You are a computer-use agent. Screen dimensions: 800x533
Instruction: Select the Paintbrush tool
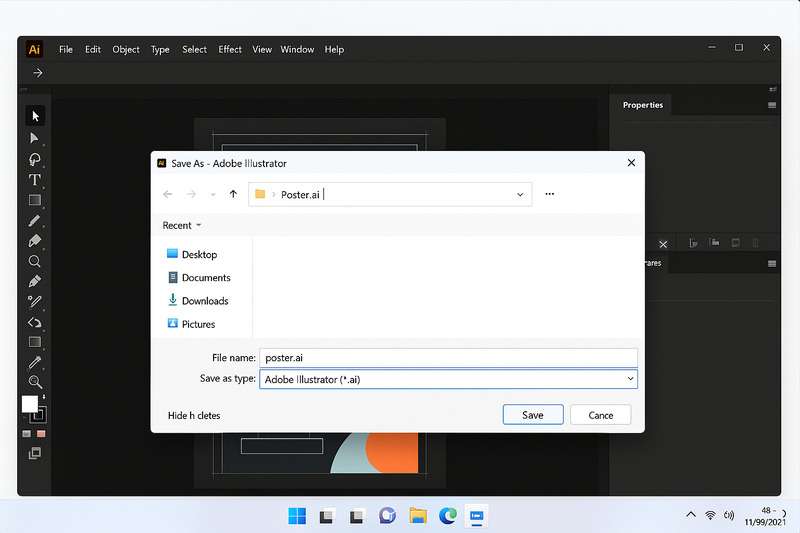click(x=34, y=220)
